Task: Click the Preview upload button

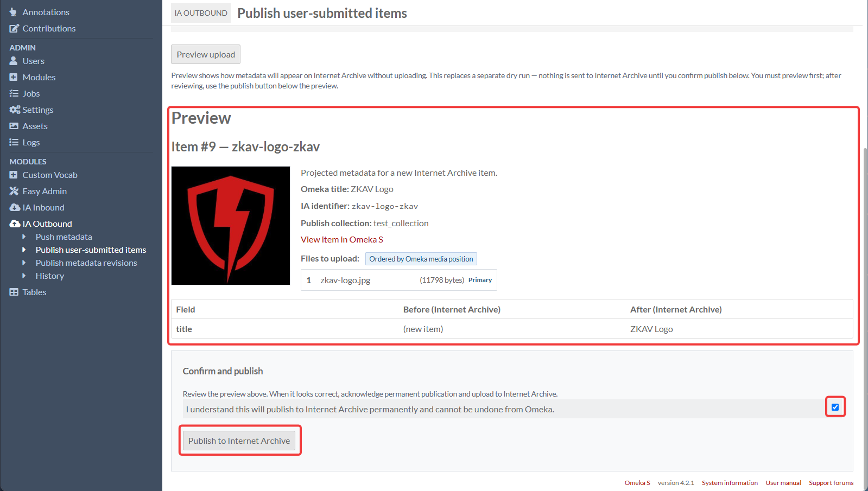Action: [206, 54]
